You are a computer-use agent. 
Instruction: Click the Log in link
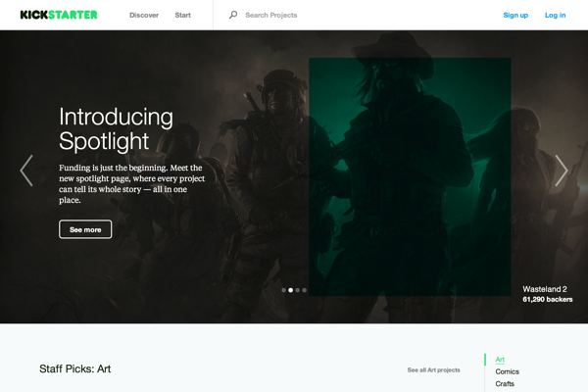click(555, 15)
